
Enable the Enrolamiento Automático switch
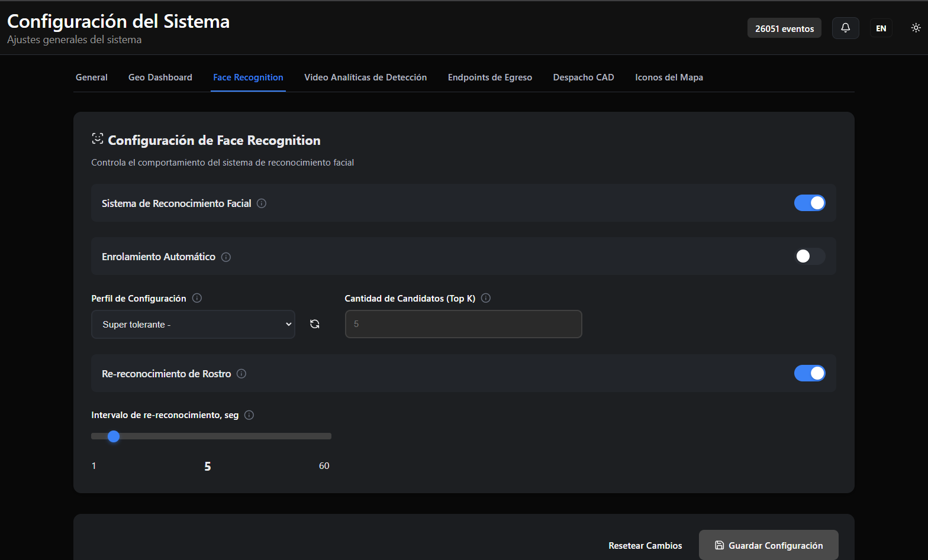[x=810, y=256]
